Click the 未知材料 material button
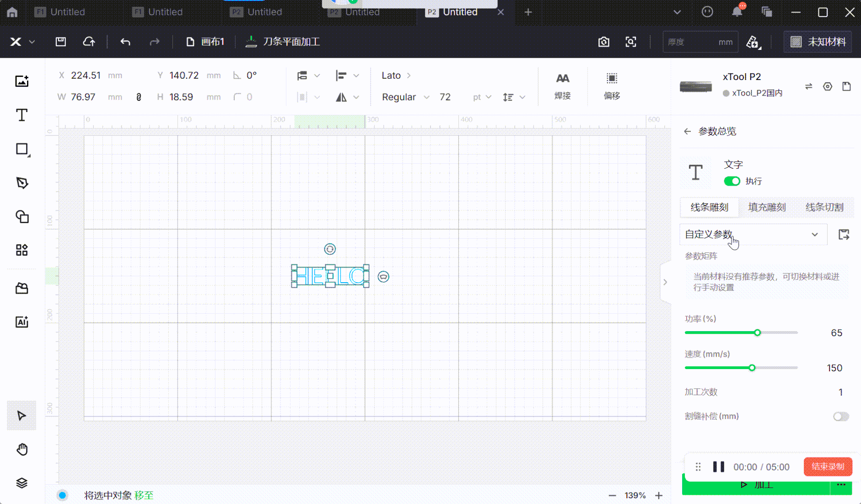The height and width of the screenshot is (504, 861). [818, 42]
